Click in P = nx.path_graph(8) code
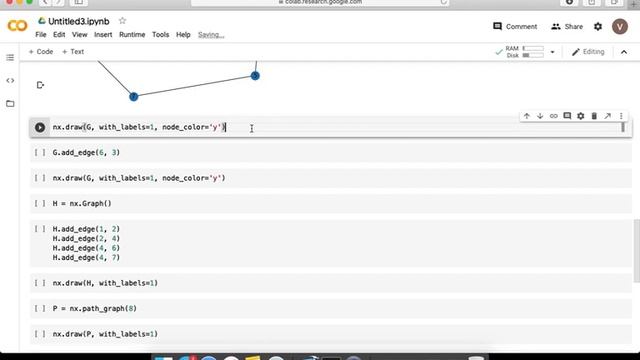 point(94,308)
